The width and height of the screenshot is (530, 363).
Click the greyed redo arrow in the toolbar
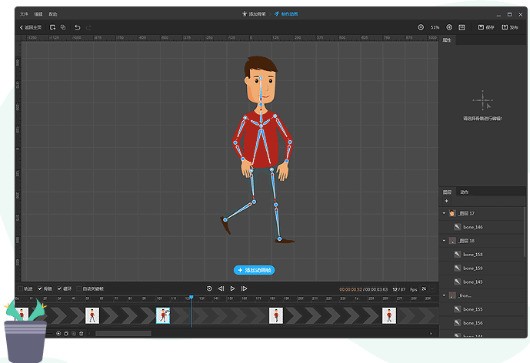[x=89, y=27]
